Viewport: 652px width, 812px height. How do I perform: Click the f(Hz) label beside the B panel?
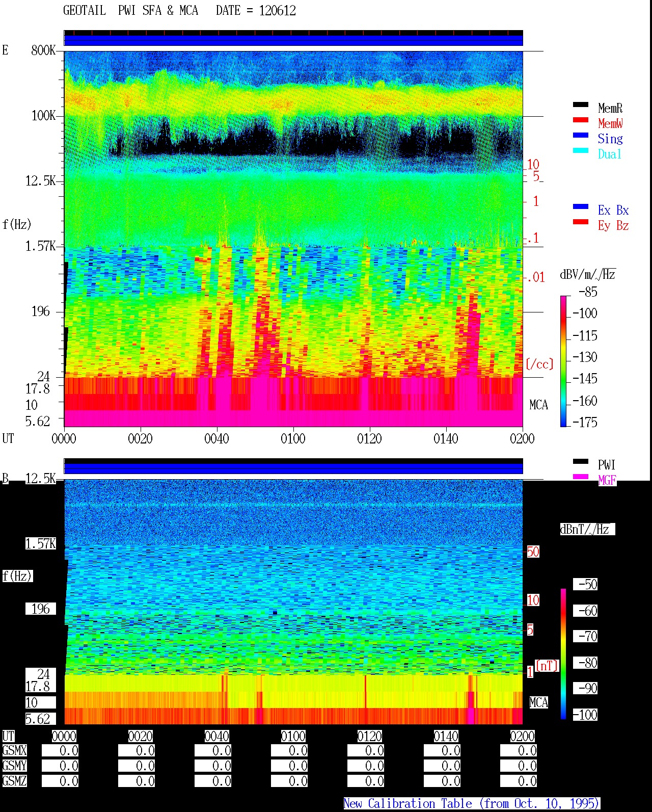[17, 576]
